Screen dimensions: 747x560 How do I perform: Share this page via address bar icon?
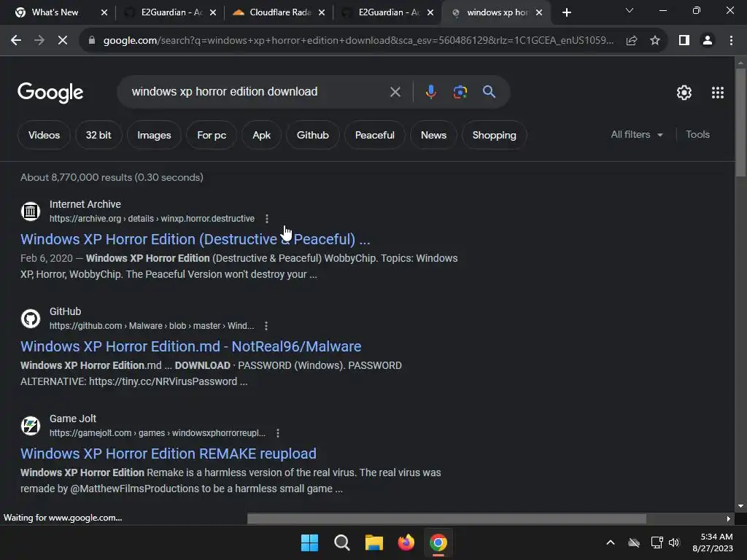tap(632, 41)
